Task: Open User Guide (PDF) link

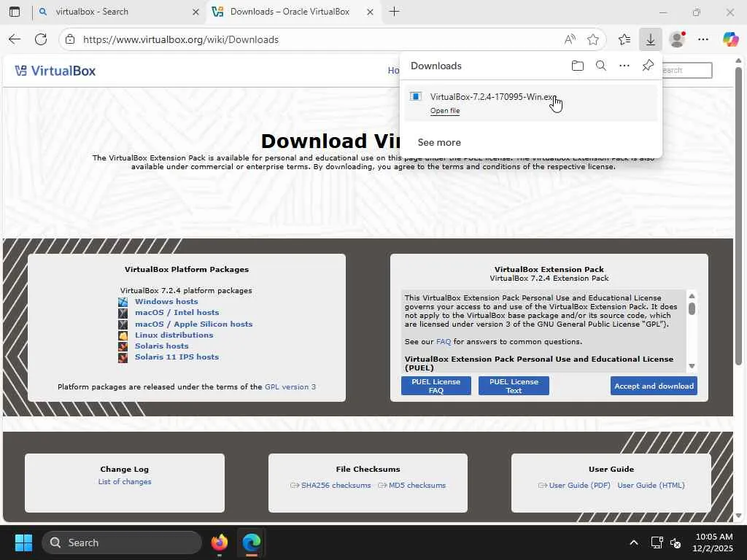Action: pyautogui.click(x=579, y=485)
